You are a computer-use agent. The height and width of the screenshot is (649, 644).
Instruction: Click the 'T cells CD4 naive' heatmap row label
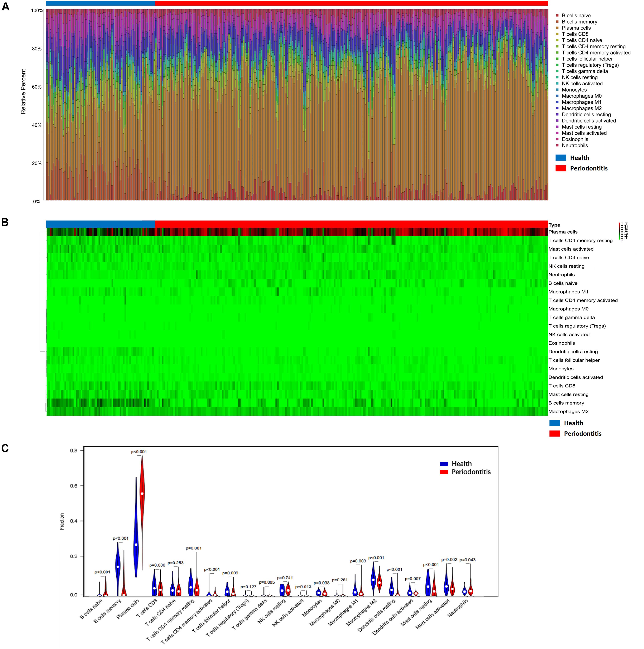569,258
